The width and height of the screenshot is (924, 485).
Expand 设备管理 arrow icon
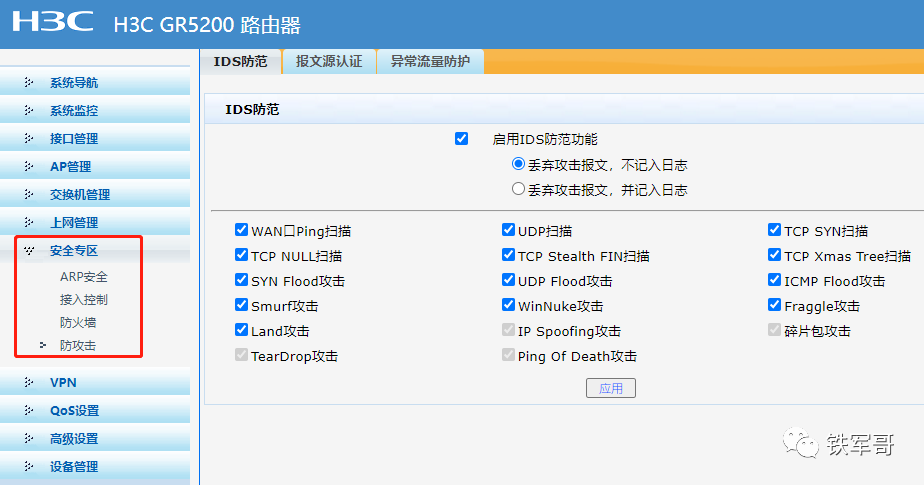(28, 466)
